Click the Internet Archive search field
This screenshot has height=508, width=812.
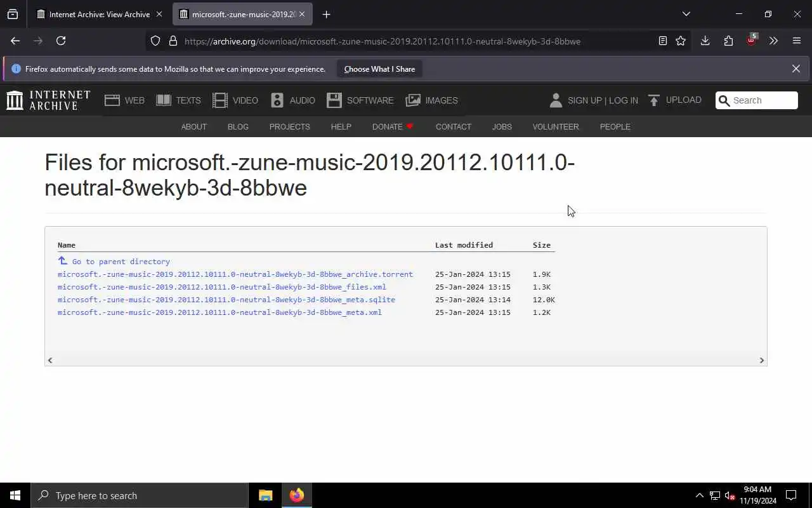pyautogui.click(x=757, y=100)
